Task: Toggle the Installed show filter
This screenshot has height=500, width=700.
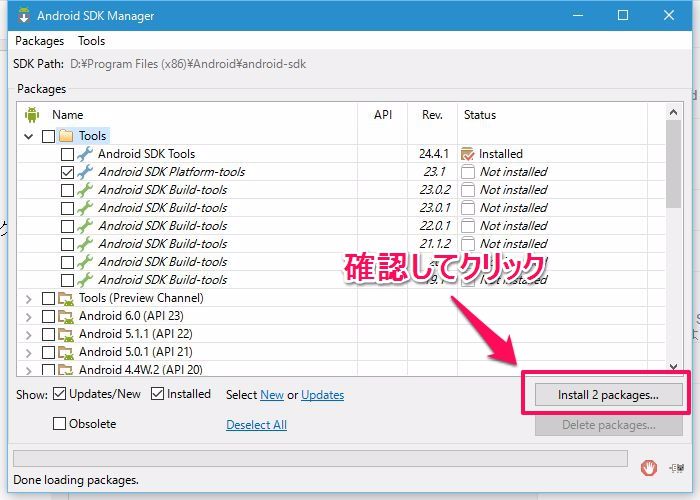Action: [157, 394]
